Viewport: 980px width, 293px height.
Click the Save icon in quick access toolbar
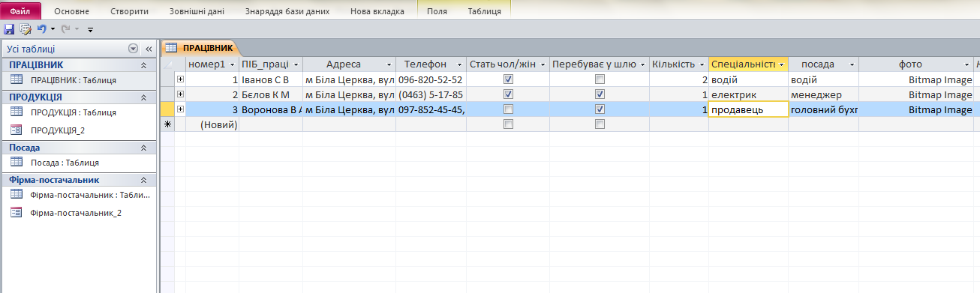pos(9,29)
